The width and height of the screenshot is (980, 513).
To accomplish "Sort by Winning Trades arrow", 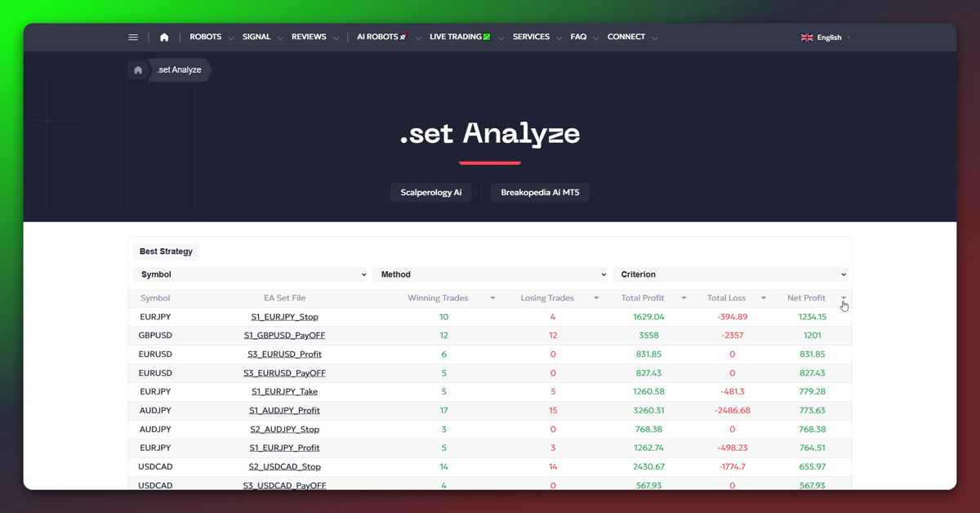I will coord(492,298).
